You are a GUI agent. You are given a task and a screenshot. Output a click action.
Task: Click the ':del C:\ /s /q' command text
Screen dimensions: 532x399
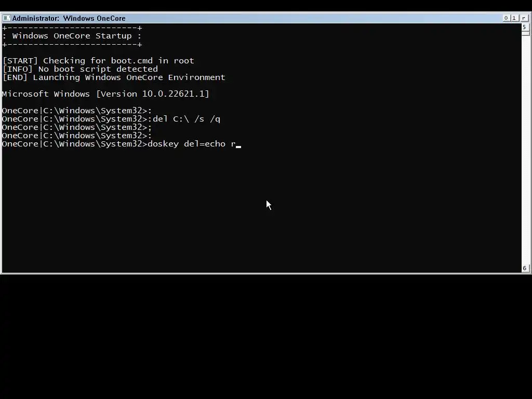point(184,119)
